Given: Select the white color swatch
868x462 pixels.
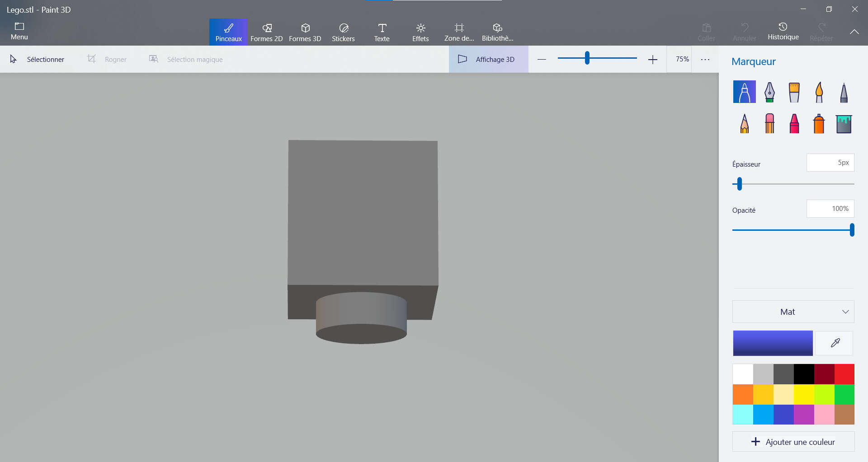Looking at the screenshot, I should click(742, 374).
